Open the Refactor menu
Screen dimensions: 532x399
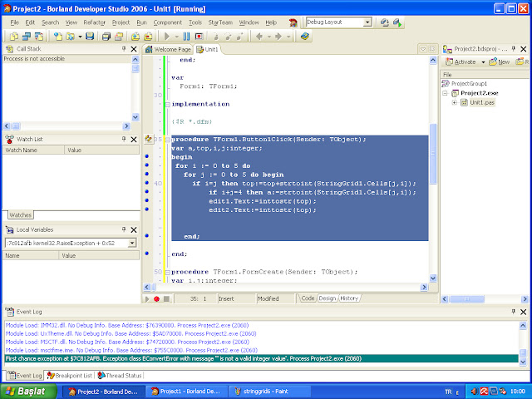tap(94, 22)
